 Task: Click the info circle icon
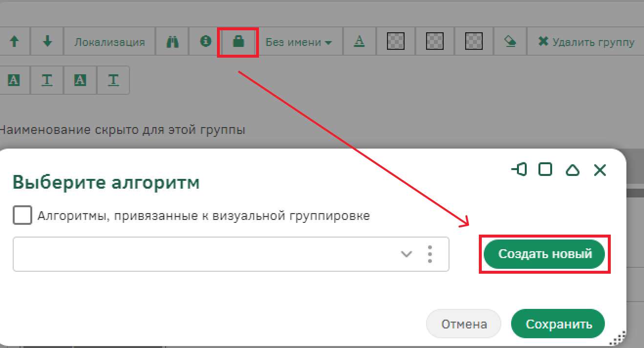pyautogui.click(x=206, y=42)
